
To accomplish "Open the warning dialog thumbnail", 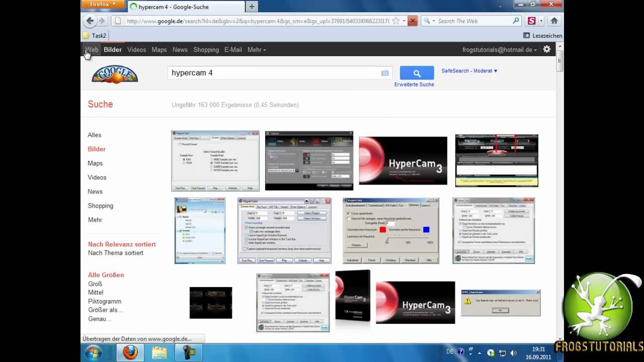I will point(501,303).
